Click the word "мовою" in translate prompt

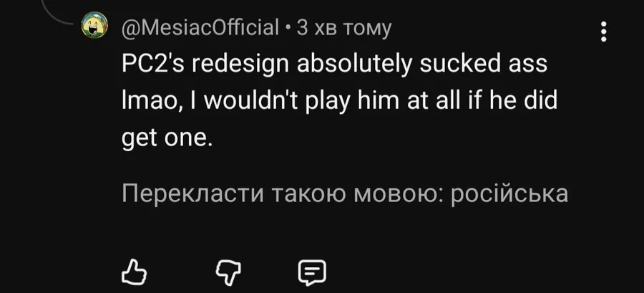coord(389,193)
